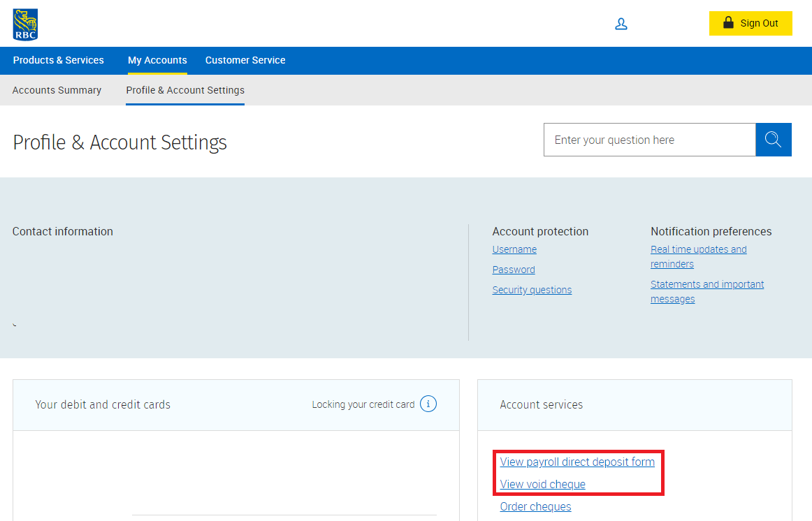Click the 'Notification preferences' heading
The image size is (812, 521).
[711, 231]
